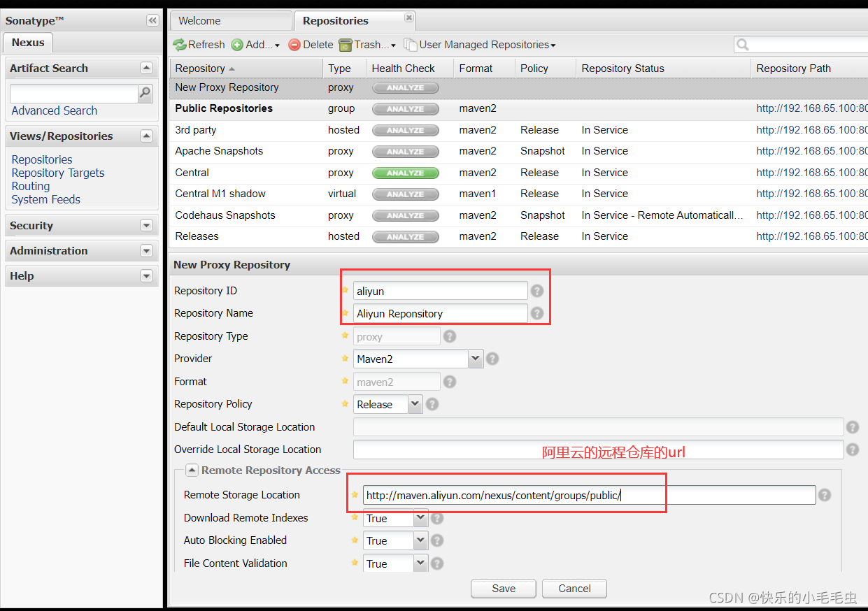Select the Codehaus Snapshots row
The height and width of the screenshot is (611, 868).
pos(518,215)
